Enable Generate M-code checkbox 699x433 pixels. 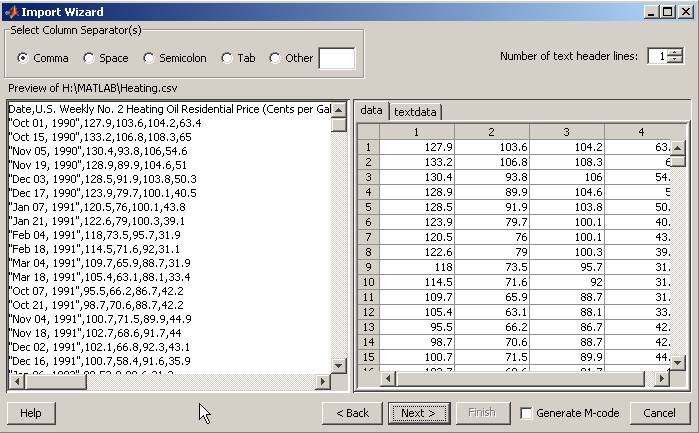(x=526, y=413)
